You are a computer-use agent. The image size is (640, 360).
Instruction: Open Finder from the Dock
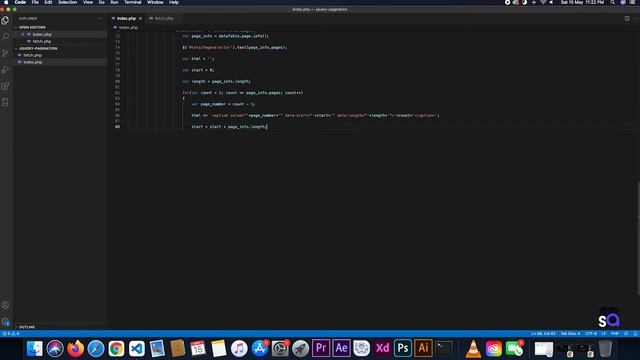[35, 349]
